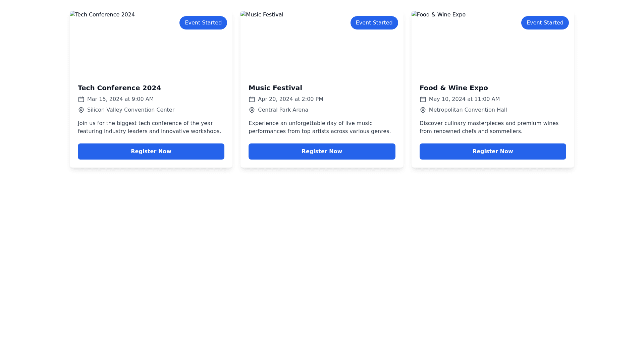The image size is (644, 362).
Task: Register Now for Tech Conference 2024
Action: [151, 152]
